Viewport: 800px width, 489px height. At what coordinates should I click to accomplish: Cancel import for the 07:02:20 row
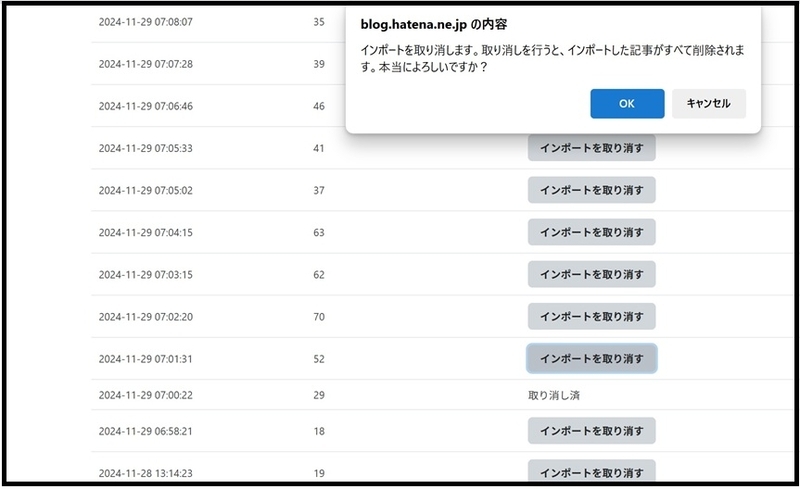coord(591,316)
